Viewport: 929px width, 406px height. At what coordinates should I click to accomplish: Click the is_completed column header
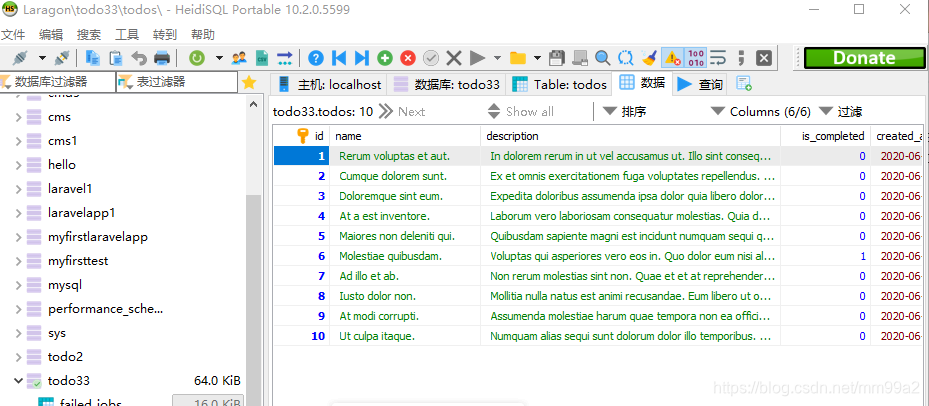825,136
